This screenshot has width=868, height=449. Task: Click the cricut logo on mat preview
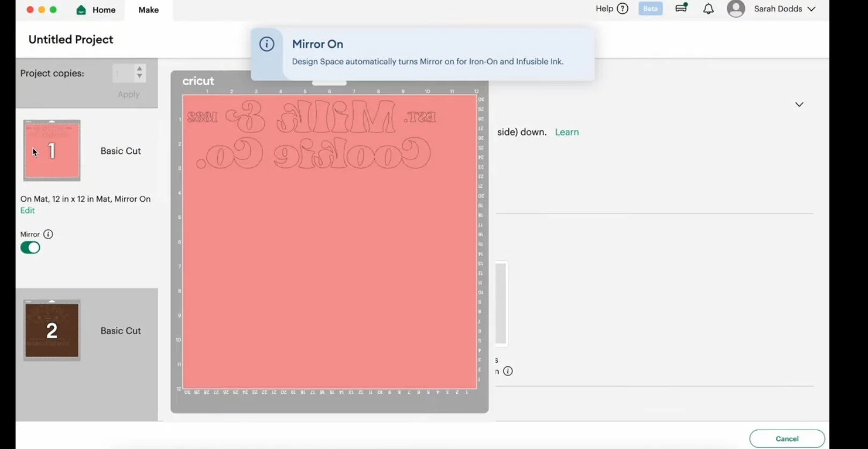[x=198, y=81]
